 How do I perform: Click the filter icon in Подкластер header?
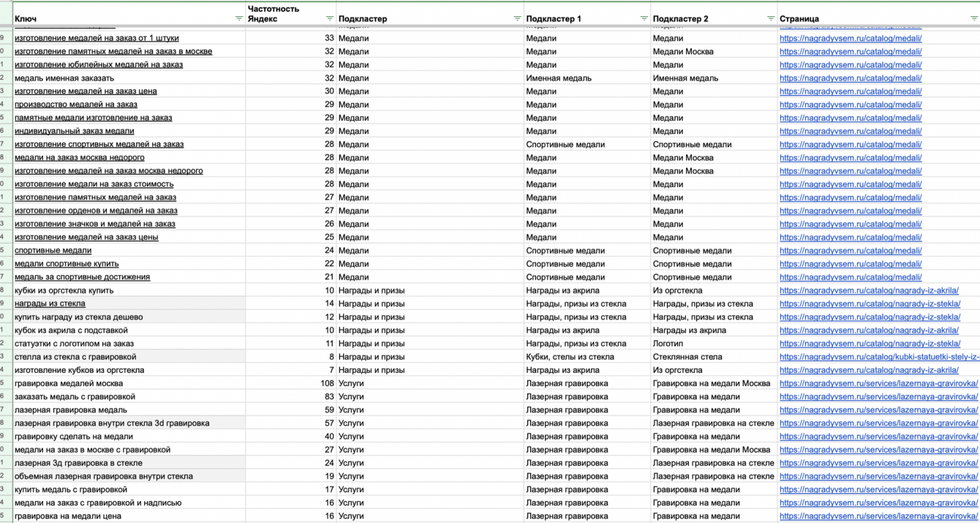(517, 19)
